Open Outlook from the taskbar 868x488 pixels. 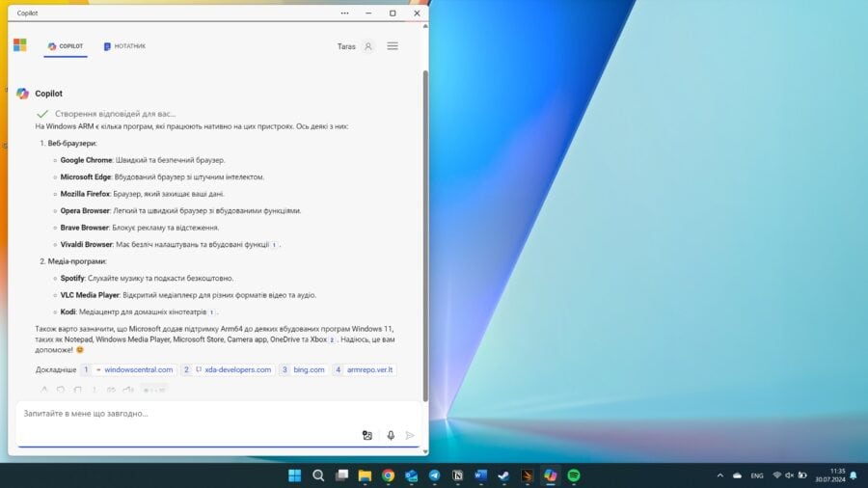[x=411, y=475]
